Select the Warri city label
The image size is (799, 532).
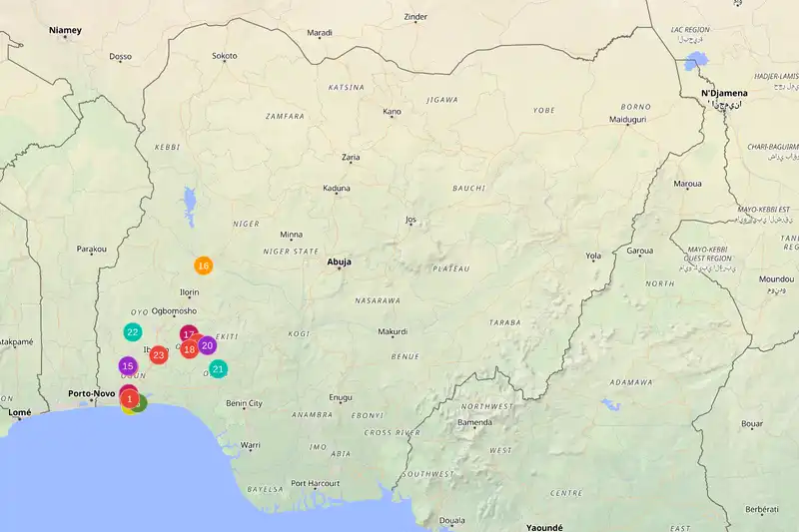tap(251, 445)
